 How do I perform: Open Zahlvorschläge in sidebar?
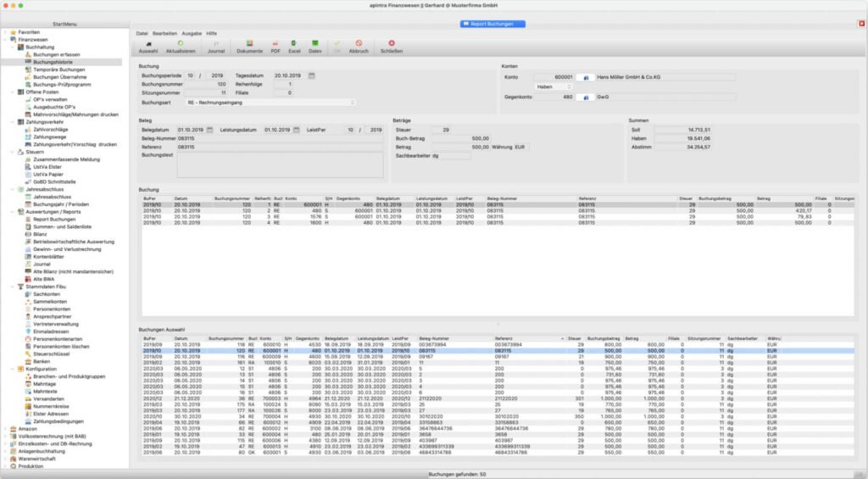(50, 130)
